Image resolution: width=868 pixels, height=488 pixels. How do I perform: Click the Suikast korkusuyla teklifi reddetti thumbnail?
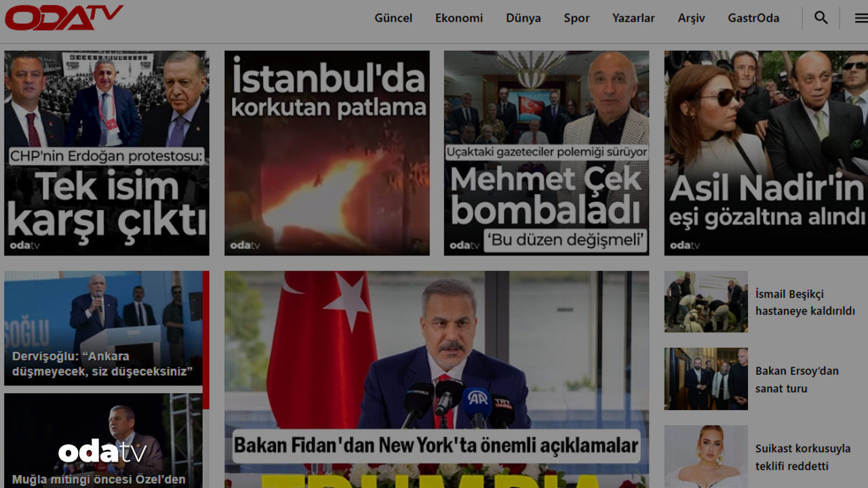[x=705, y=456]
